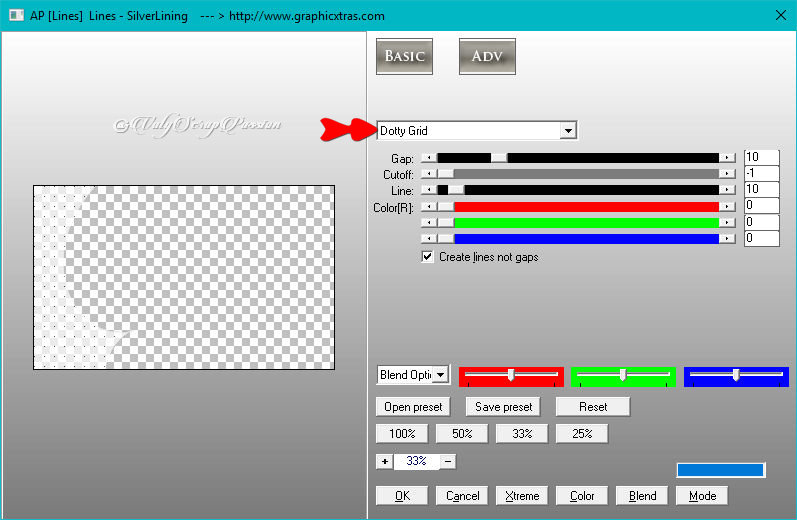Toggle the Create lines not gaps checkbox
This screenshot has width=797, height=520.
pos(428,257)
